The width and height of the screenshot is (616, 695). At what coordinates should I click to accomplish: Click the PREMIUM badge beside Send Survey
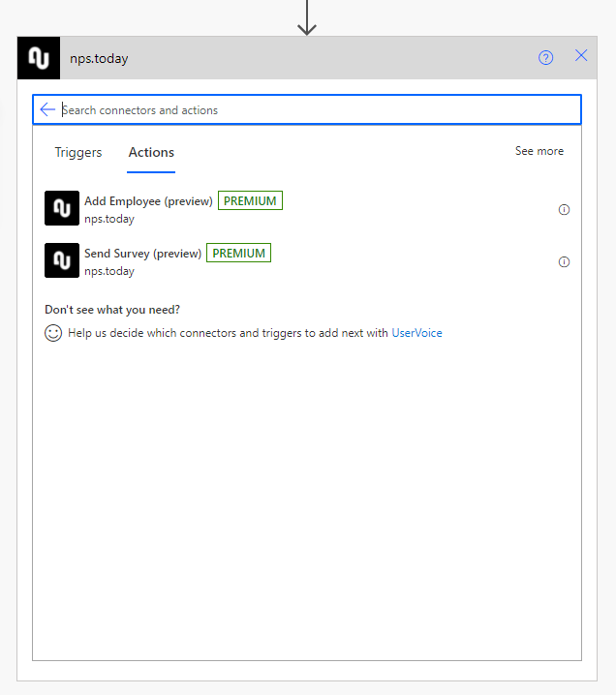pyautogui.click(x=238, y=254)
